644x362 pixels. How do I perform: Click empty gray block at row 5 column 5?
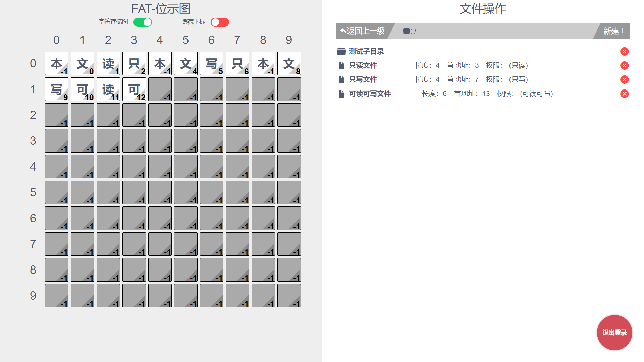(x=185, y=192)
